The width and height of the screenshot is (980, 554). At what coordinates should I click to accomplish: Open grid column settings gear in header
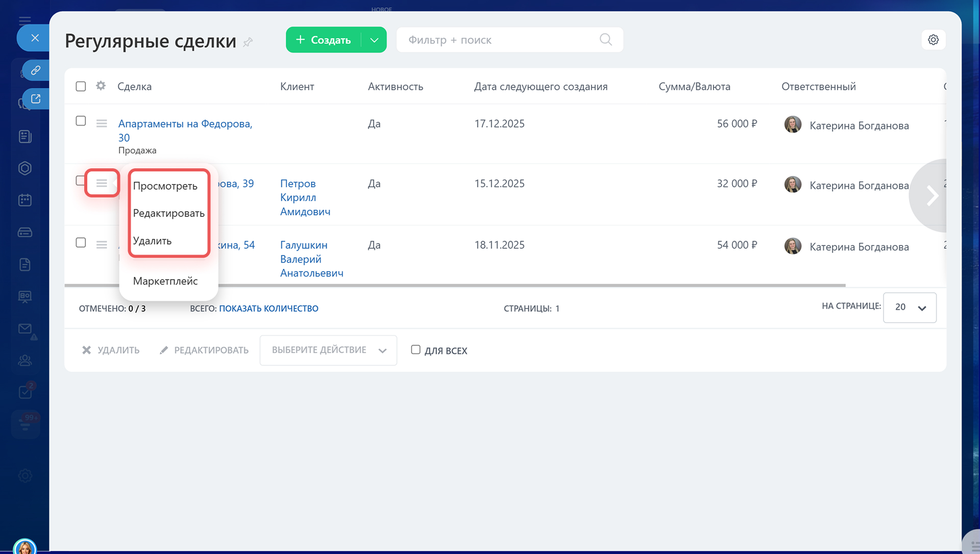click(101, 86)
